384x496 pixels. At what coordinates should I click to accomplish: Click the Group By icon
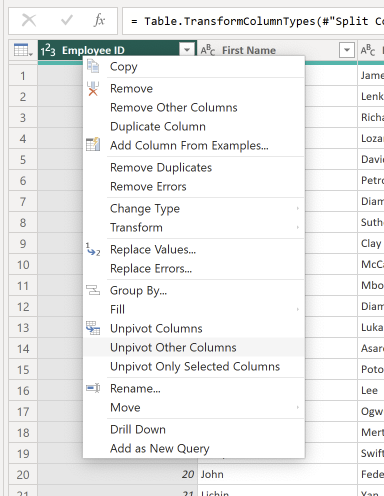point(93,290)
